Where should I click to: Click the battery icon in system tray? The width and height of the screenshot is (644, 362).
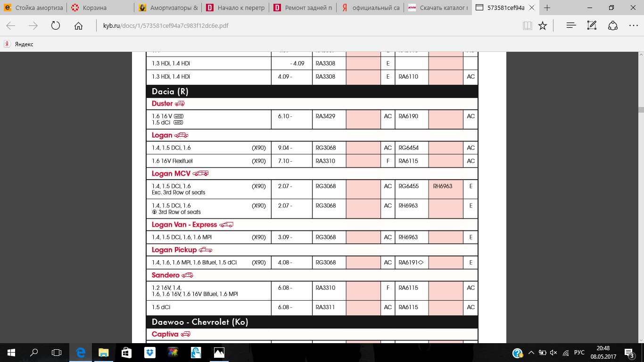point(543,353)
